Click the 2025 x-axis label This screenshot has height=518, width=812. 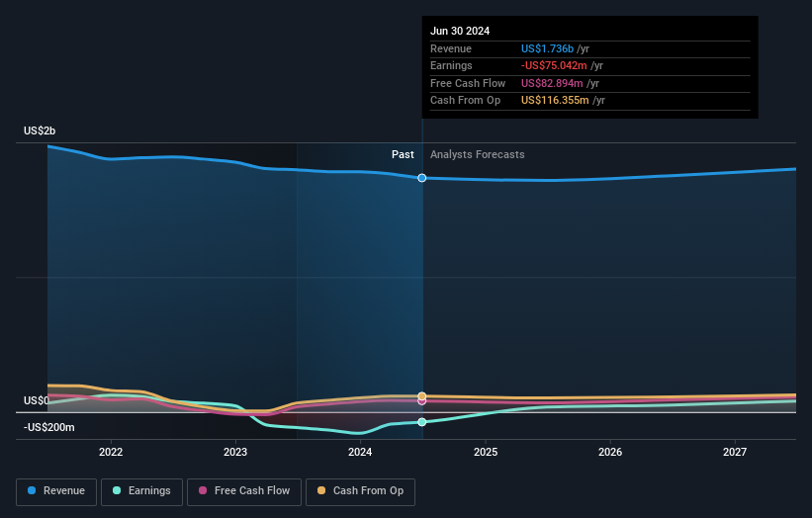point(486,453)
